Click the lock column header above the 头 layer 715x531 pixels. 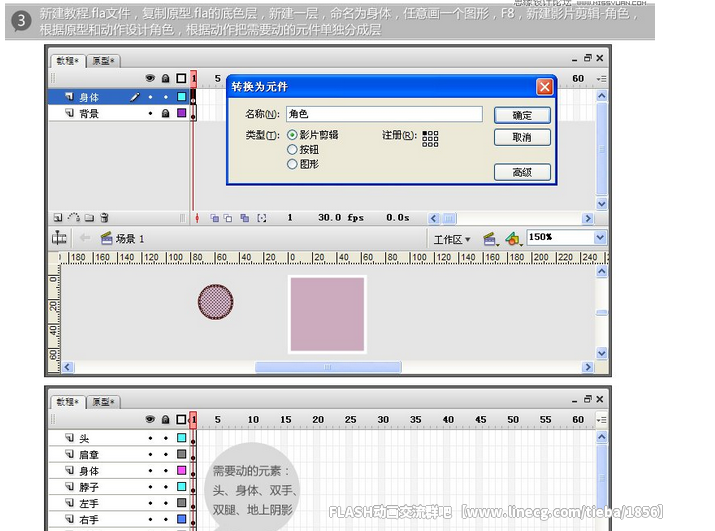pyautogui.click(x=166, y=419)
